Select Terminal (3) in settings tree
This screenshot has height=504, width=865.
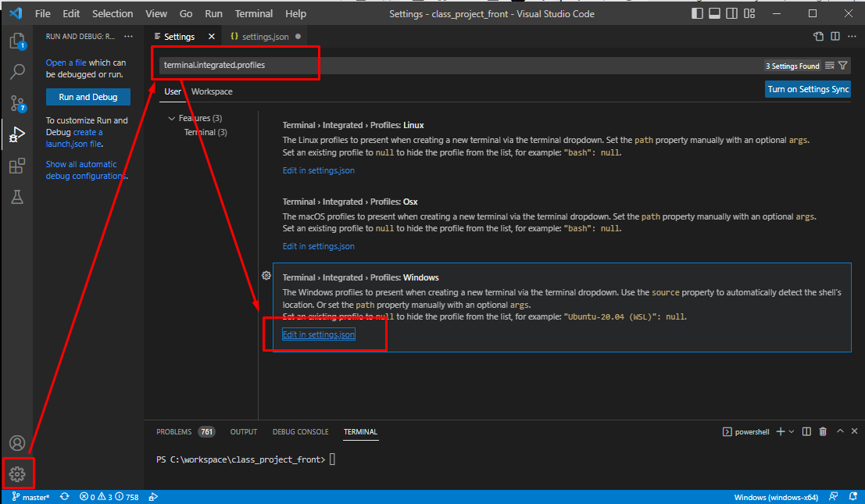pos(206,132)
